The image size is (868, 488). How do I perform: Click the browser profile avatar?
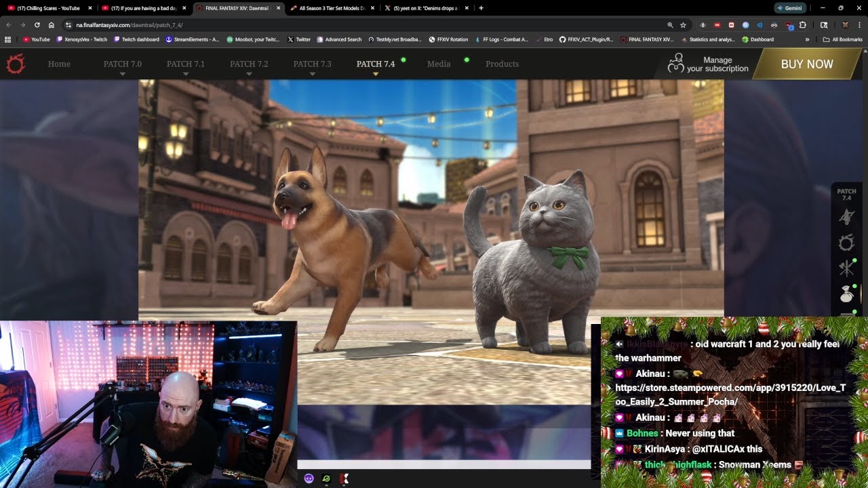coord(845,24)
